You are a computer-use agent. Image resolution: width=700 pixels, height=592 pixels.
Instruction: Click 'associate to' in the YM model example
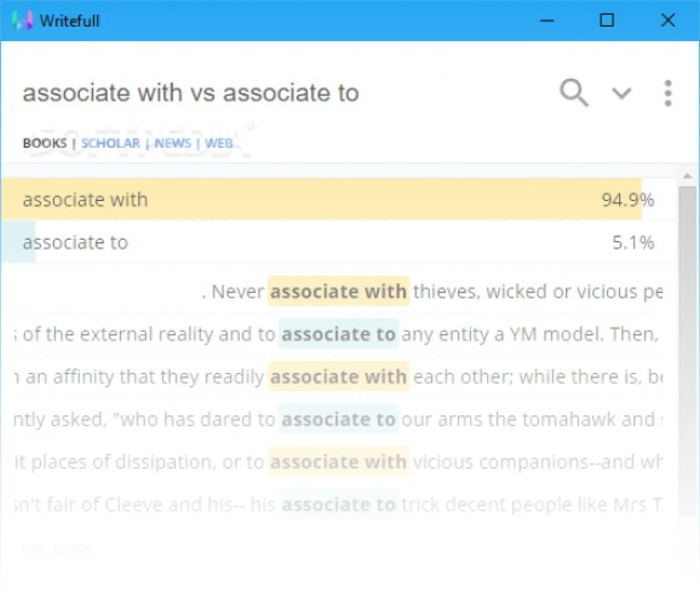[338, 334]
